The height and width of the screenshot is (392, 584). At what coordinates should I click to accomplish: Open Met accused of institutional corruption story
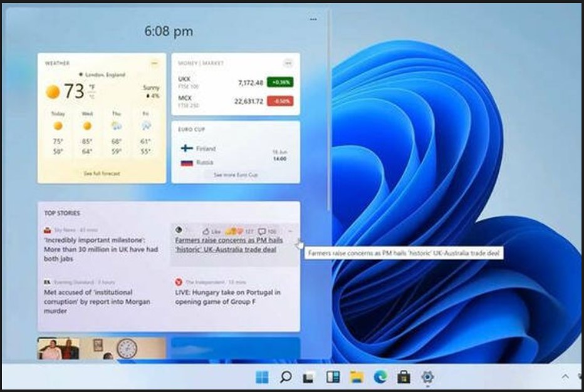tap(97, 302)
